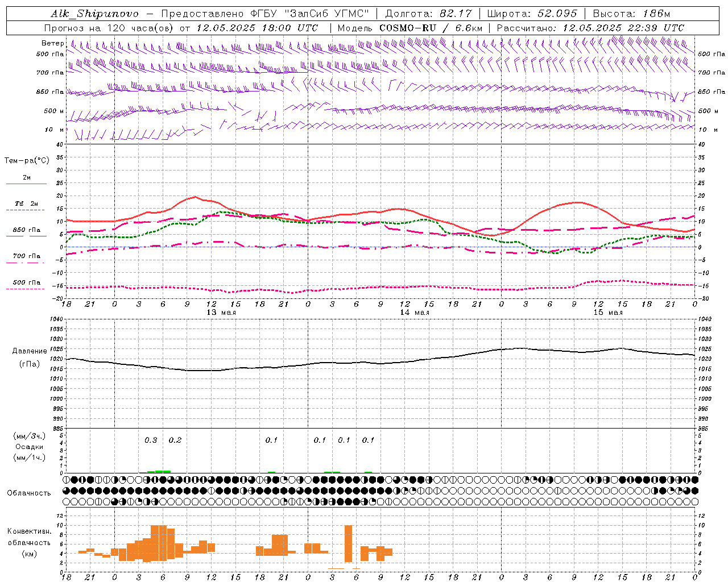Select the text Предоставлено ФГБУ "ЗапСиб УГМС"

tap(266, 14)
